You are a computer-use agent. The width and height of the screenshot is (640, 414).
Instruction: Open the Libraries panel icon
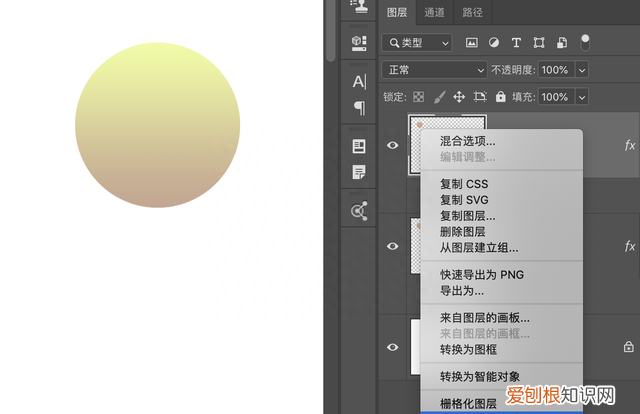pos(359,211)
